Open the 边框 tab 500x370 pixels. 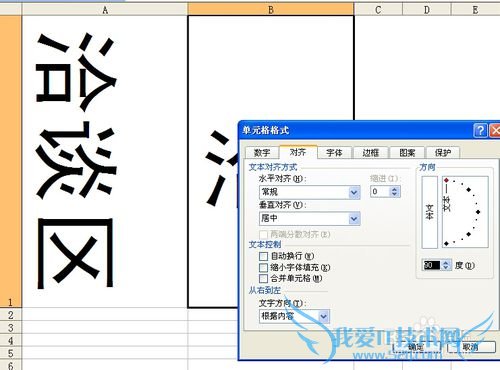(x=370, y=153)
